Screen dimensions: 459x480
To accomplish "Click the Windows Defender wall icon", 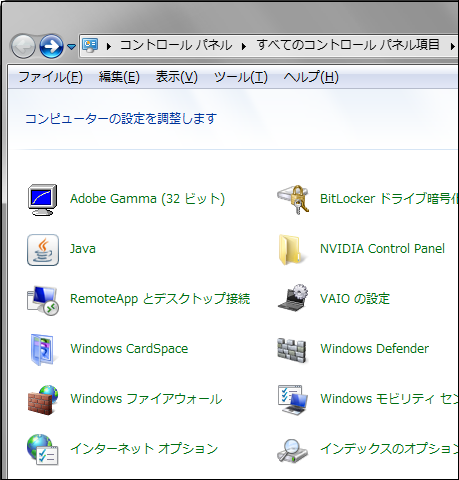I will [292, 350].
